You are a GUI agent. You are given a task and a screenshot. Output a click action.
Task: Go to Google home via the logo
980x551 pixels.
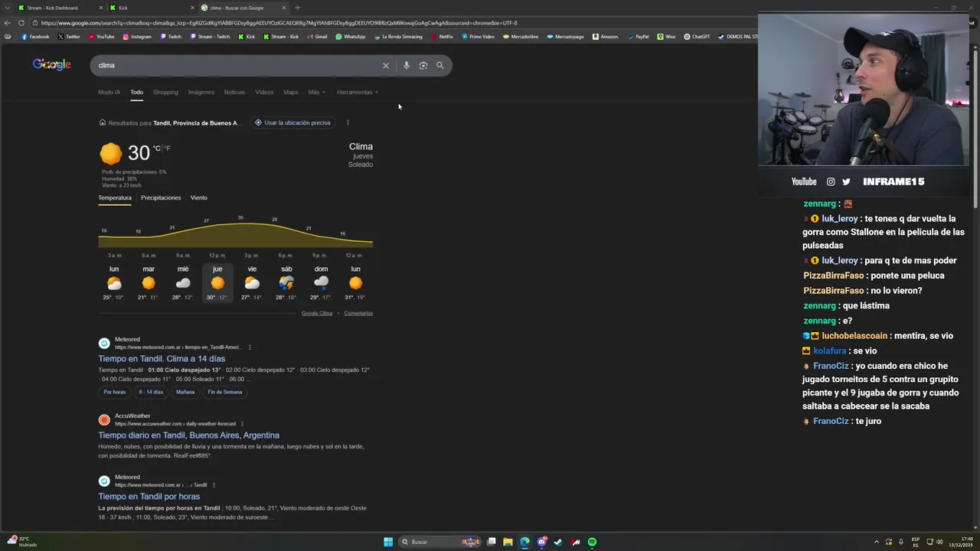(52, 65)
